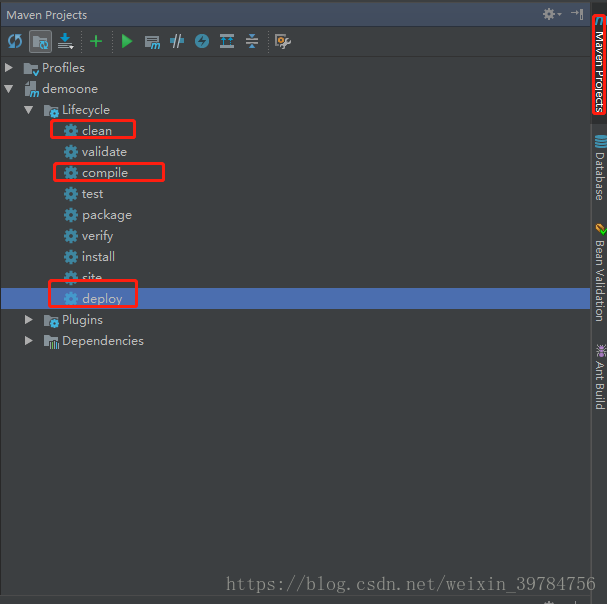Select the package lifecycle goal

(x=107, y=215)
